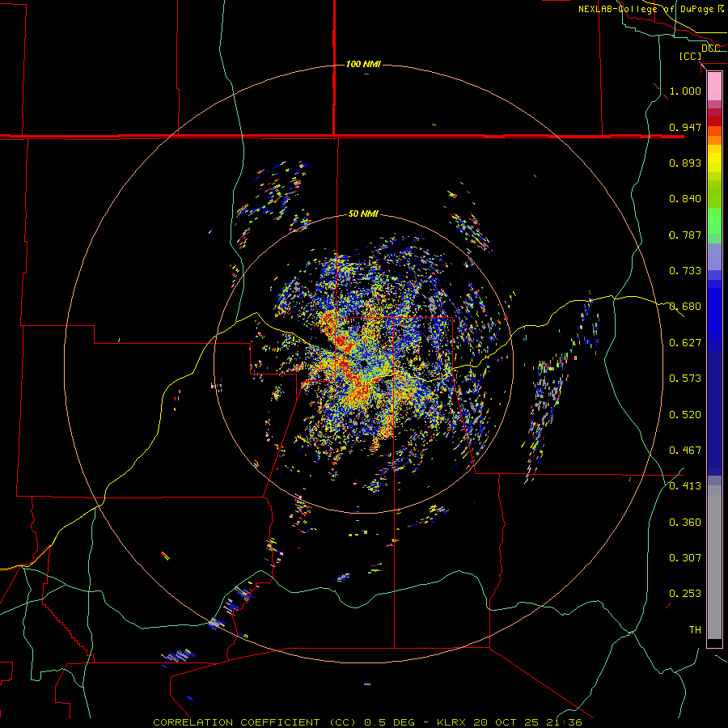Select the 1.000 value on the scale

click(685, 91)
